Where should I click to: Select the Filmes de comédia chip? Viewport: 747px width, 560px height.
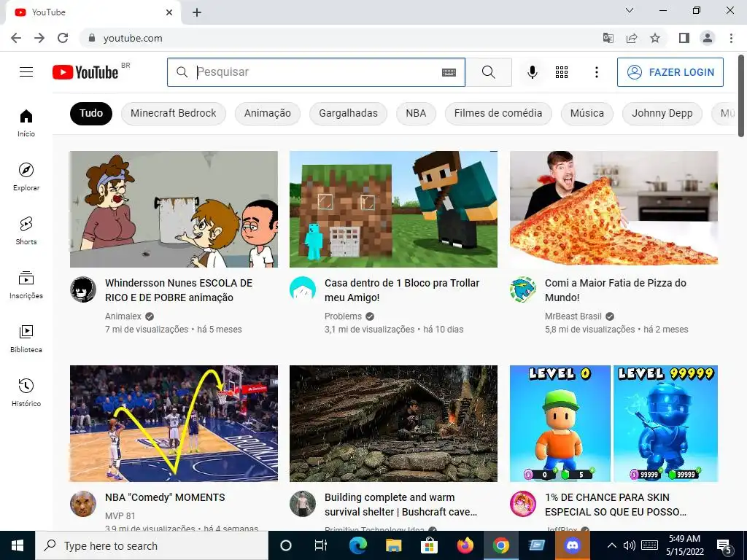click(498, 113)
